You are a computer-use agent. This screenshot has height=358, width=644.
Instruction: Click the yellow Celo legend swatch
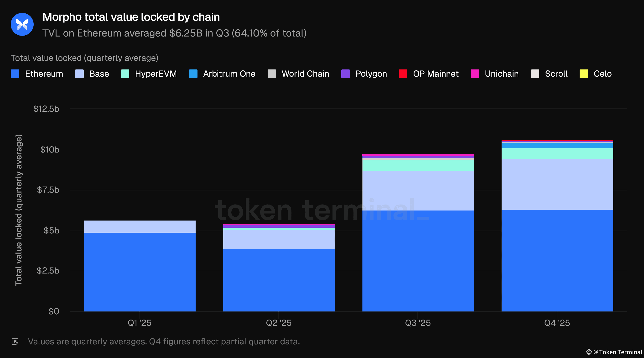click(583, 74)
